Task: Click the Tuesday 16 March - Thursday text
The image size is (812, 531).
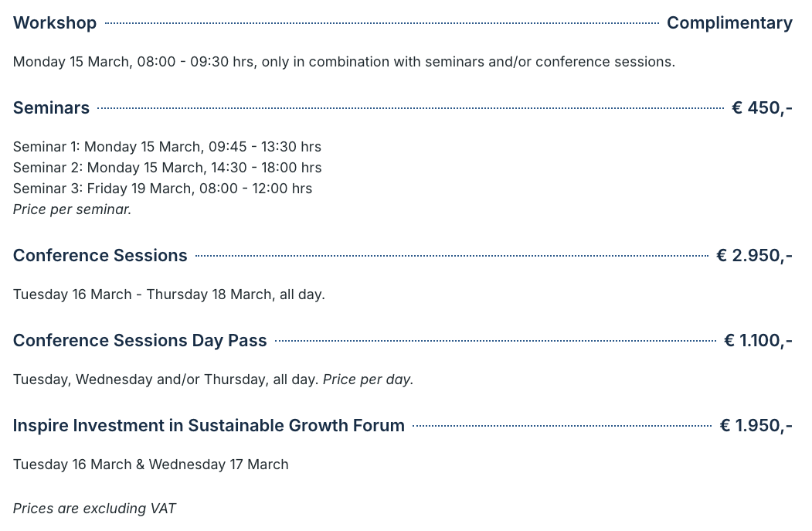Action: point(112,294)
